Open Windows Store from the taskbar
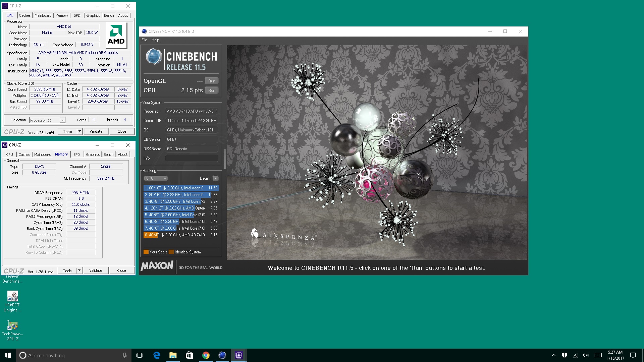Screen dimensions: 644x362 [x=189, y=355]
